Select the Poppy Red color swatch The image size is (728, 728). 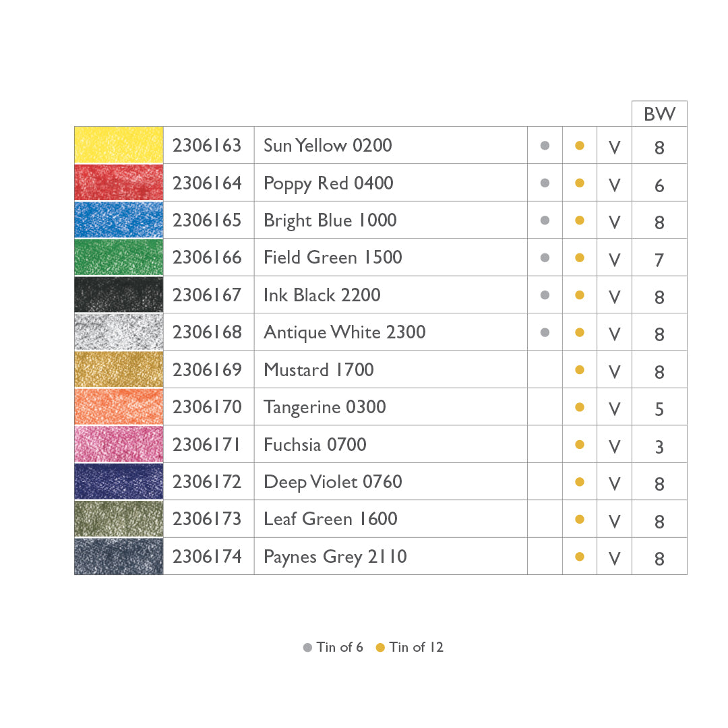coord(119,183)
